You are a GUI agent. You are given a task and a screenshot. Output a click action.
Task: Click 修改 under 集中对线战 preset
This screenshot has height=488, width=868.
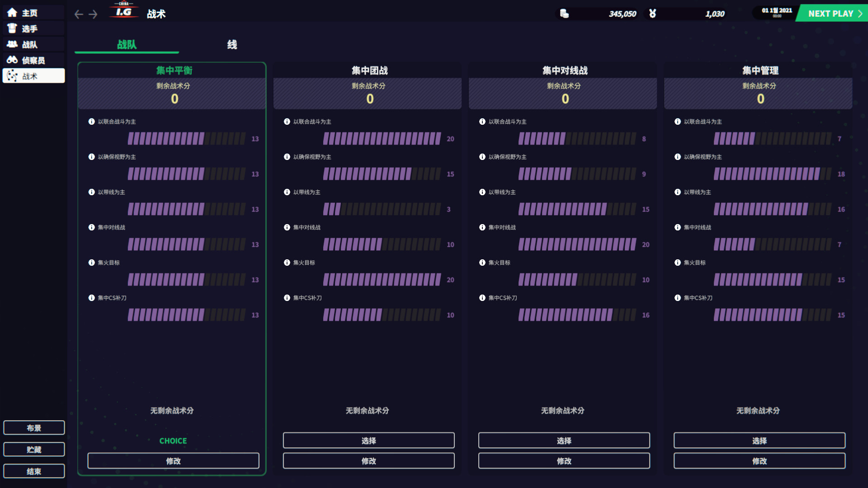pyautogui.click(x=564, y=461)
